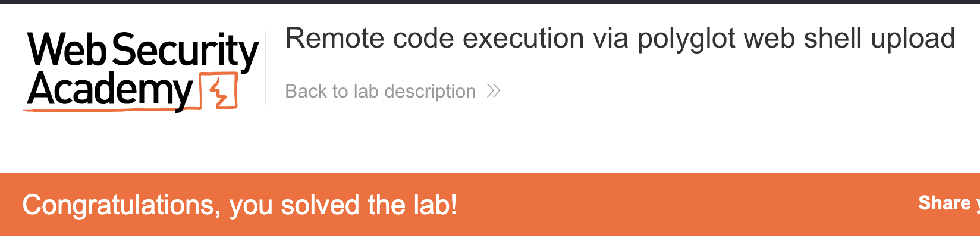Click the Web Security Academy logo

tap(142, 70)
